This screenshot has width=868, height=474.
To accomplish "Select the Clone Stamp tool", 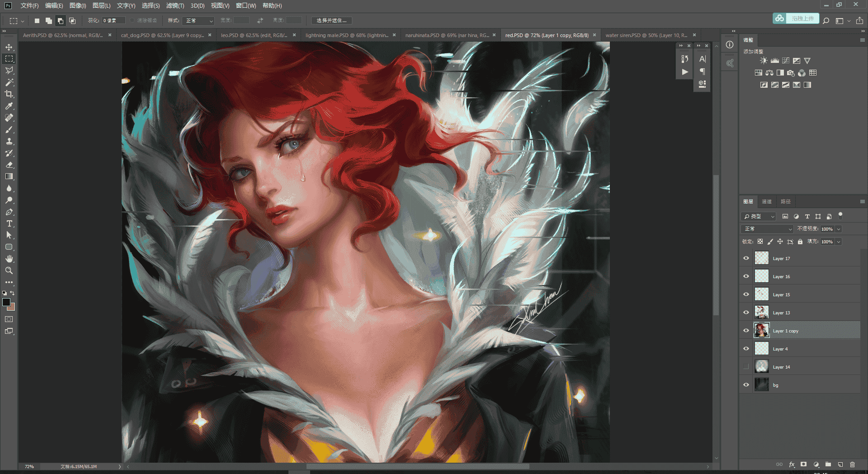I will (9, 141).
